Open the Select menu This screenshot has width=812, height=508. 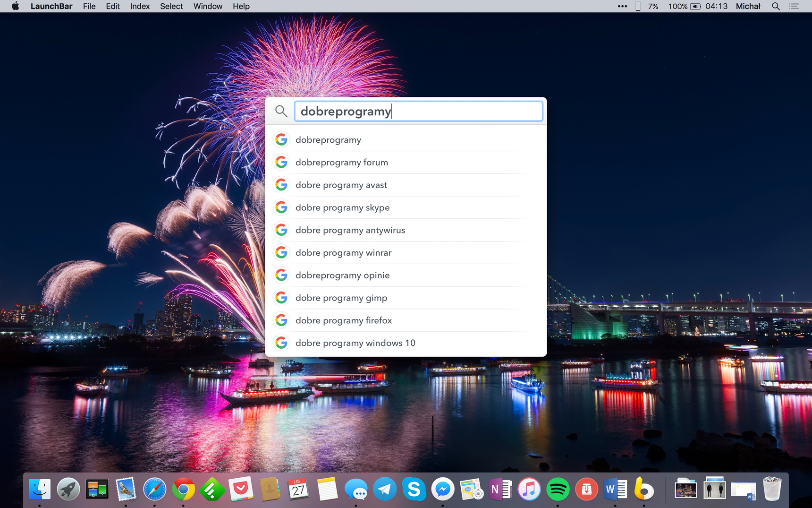point(171,6)
